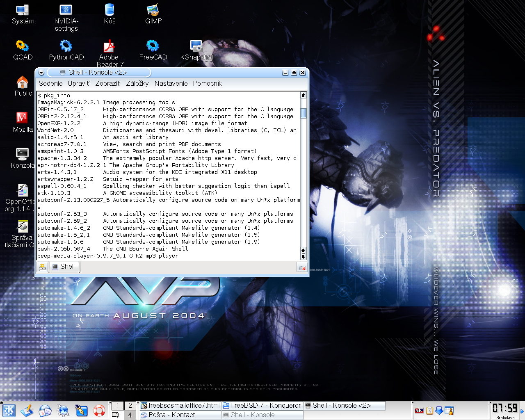
Task: Open OpenOffice.org 1.1.4 desktop icon
Action: click(x=20, y=198)
